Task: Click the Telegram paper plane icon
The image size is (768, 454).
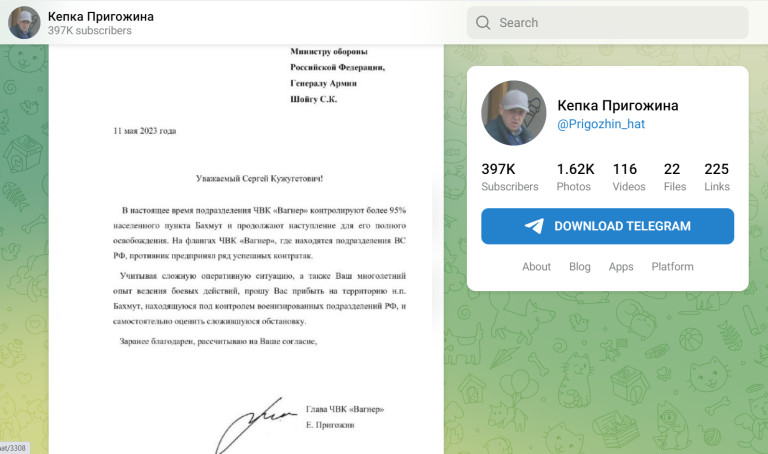Action: coord(534,226)
